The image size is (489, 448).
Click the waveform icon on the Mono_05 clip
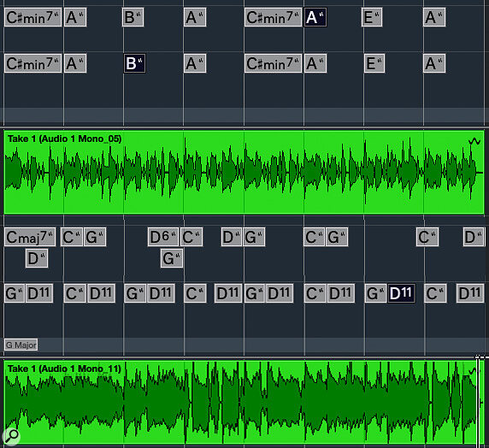pyautogui.click(x=474, y=141)
